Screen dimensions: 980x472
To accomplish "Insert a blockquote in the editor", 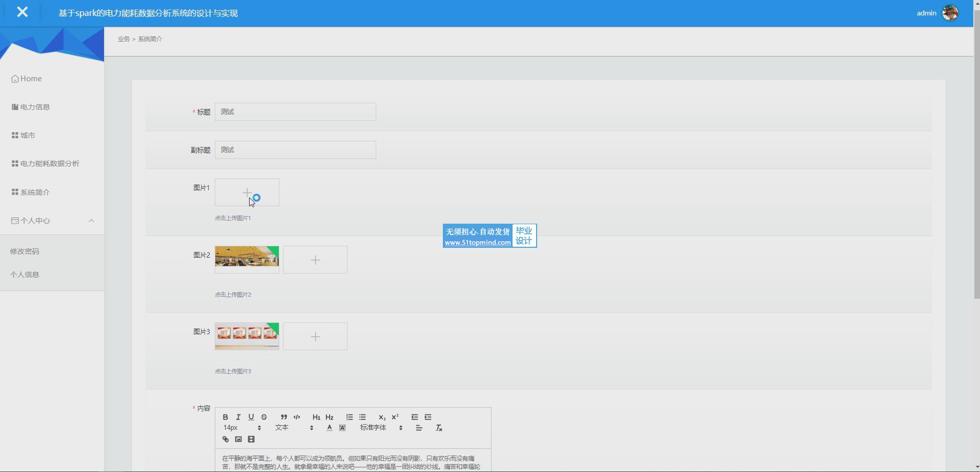I will coord(283,417).
